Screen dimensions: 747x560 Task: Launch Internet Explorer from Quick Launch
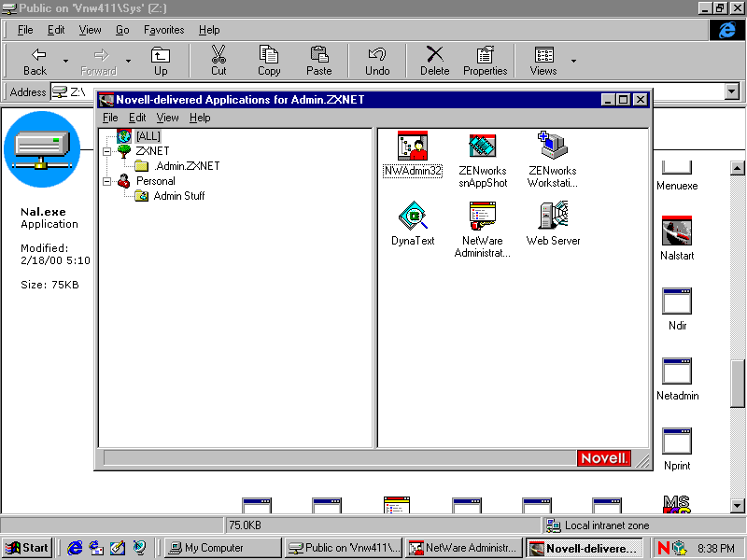(75, 548)
